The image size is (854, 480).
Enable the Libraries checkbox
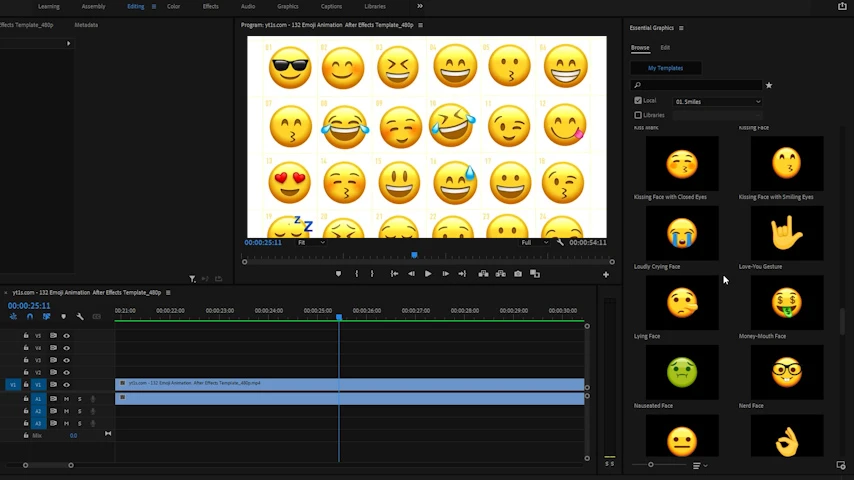(638, 115)
